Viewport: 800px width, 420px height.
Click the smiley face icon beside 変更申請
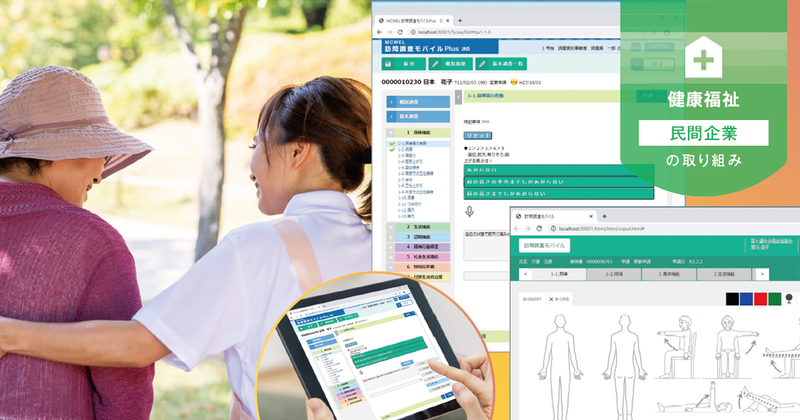[514, 82]
